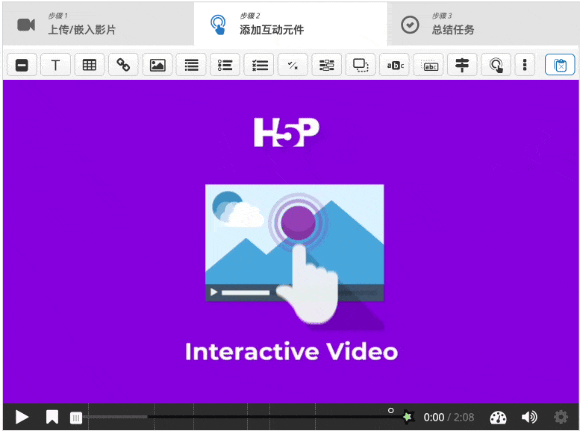Screen dimensions: 580x431
Task: Add a Multiple Choice checklist interaction
Action: click(x=259, y=65)
